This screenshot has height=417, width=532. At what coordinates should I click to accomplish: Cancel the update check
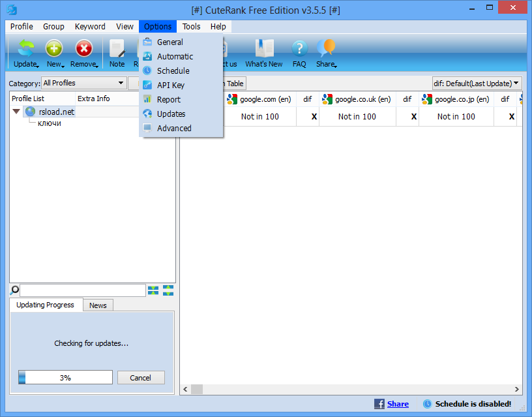tap(141, 378)
